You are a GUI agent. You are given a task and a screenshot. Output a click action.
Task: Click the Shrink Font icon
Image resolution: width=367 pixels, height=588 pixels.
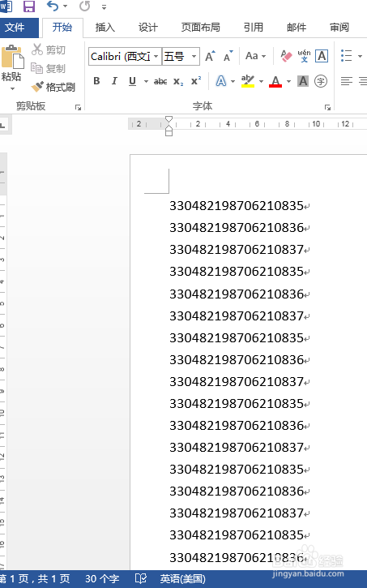point(228,56)
